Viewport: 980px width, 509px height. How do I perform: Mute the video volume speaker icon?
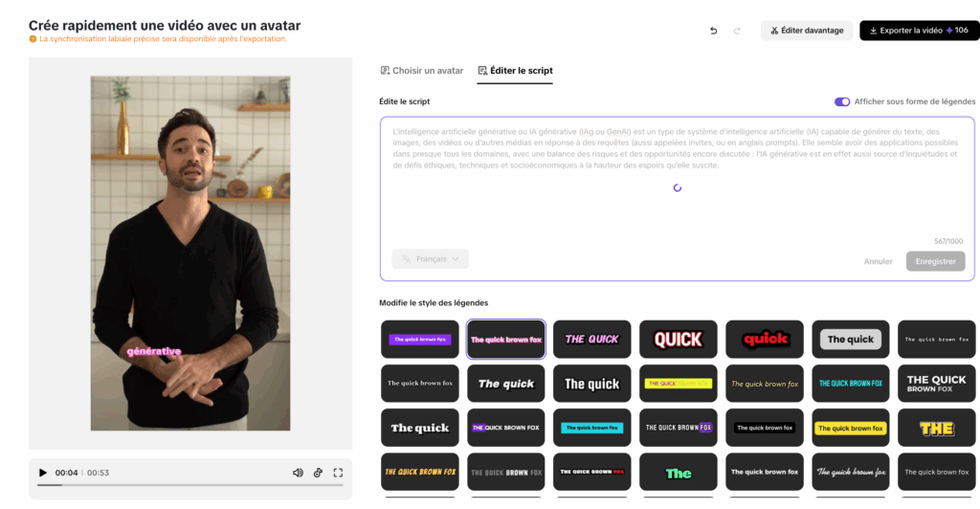[299, 473]
